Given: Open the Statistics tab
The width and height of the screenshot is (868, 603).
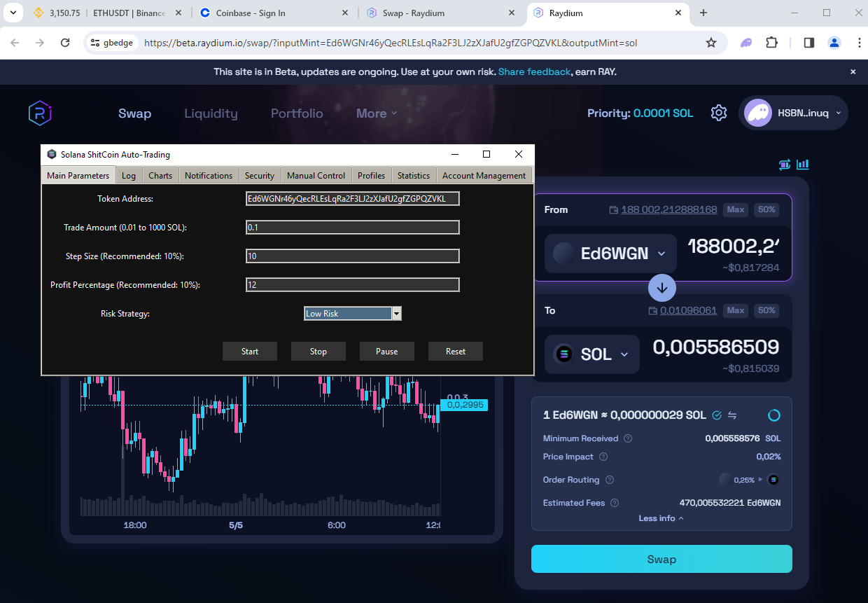Looking at the screenshot, I should click(x=414, y=176).
